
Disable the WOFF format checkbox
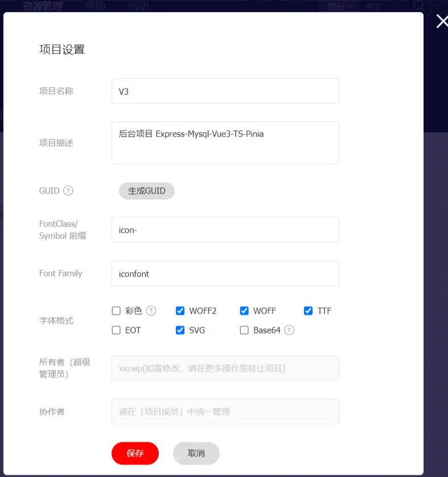point(244,311)
